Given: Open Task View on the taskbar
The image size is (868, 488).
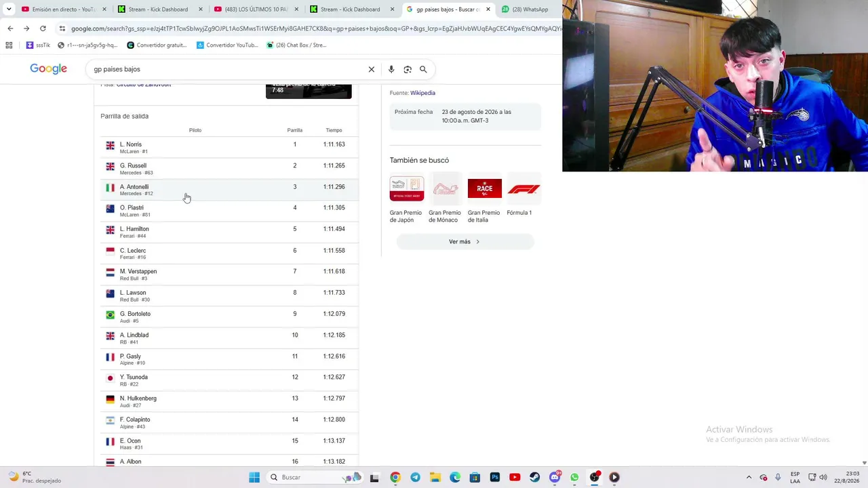Looking at the screenshot, I should pyautogui.click(x=374, y=477).
